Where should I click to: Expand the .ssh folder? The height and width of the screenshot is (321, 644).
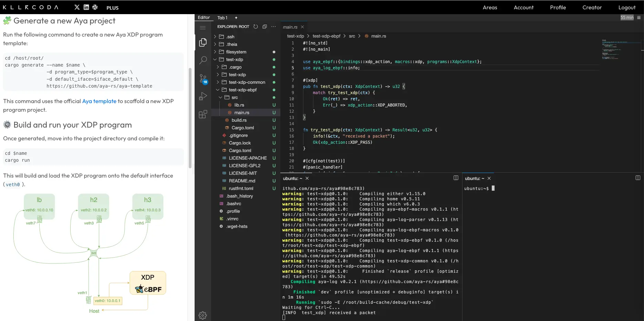(230, 37)
